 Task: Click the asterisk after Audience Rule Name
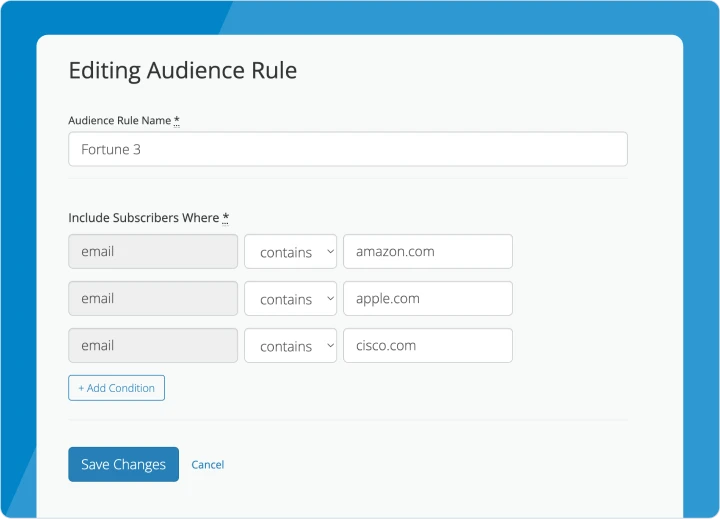click(x=177, y=120)
